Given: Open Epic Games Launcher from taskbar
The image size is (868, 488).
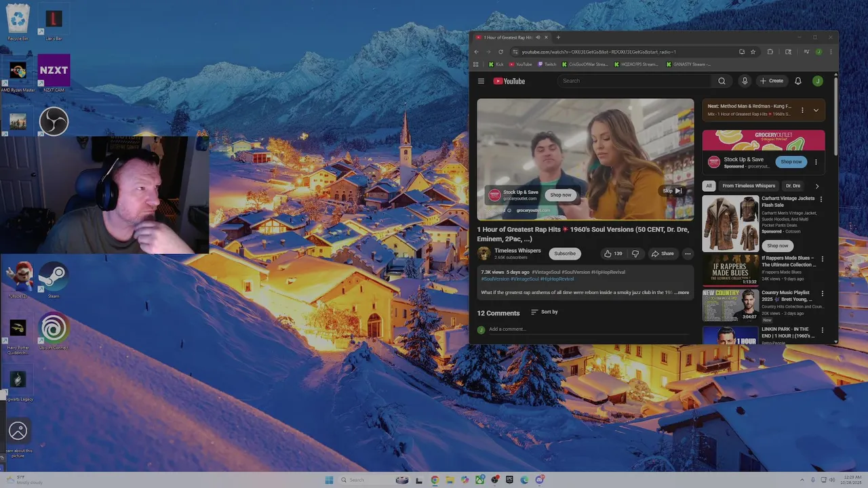Looking at the screenshot, I should click(x=509, y=480).
